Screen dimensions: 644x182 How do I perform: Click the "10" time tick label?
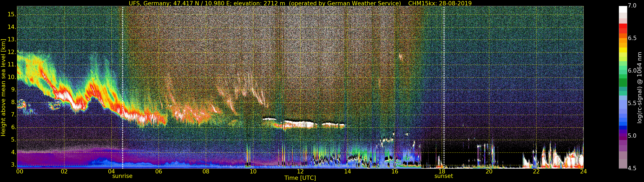(253, 172)
